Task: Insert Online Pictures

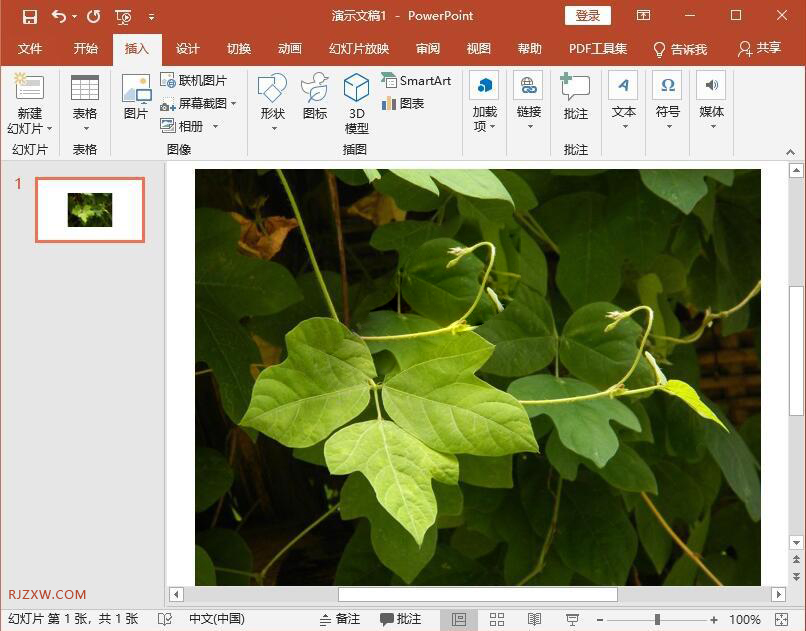Action: 196,80
